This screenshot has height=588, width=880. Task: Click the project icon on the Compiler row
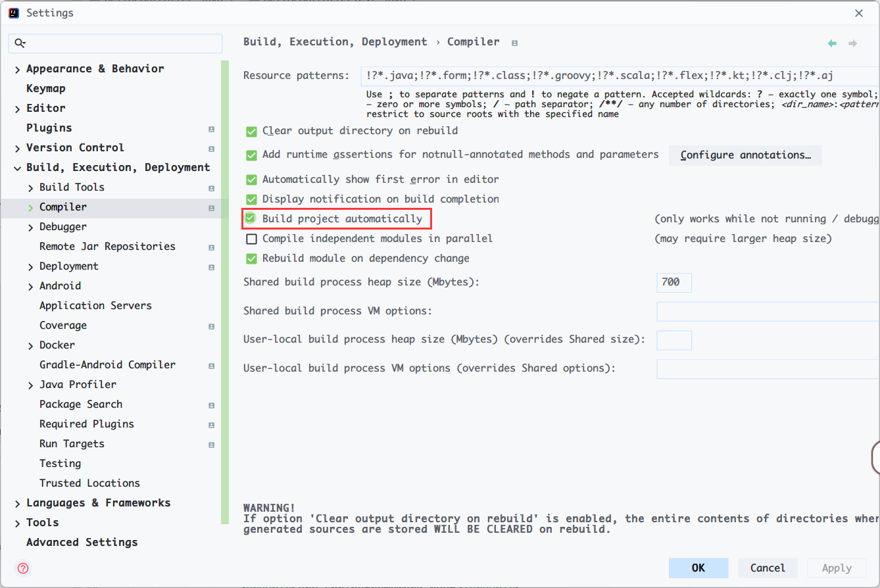(x=211, y=208)
